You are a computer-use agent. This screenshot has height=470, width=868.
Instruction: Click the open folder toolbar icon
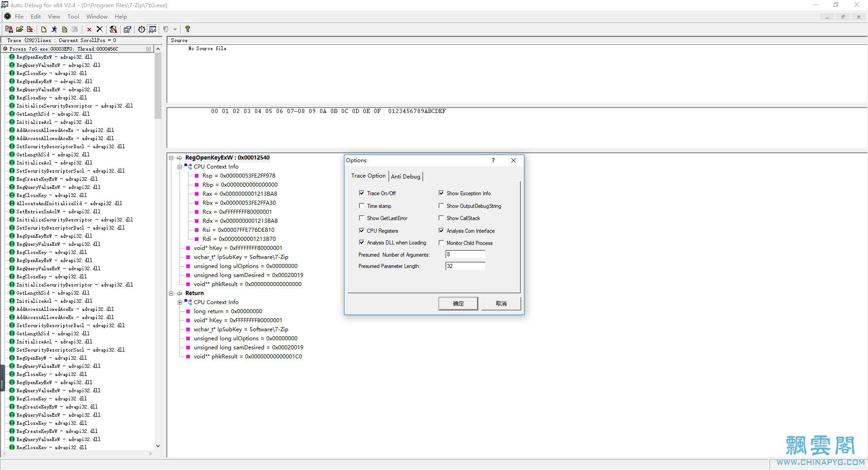19,29
